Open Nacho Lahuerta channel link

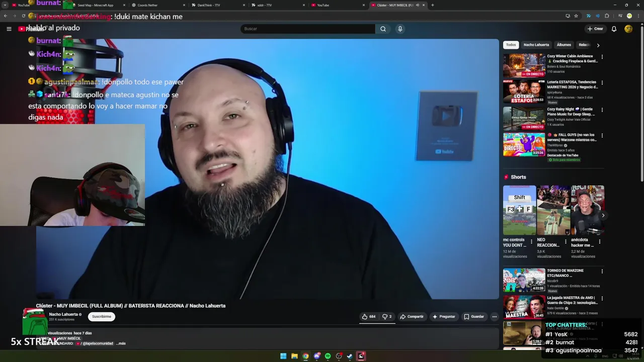(63, 314)
